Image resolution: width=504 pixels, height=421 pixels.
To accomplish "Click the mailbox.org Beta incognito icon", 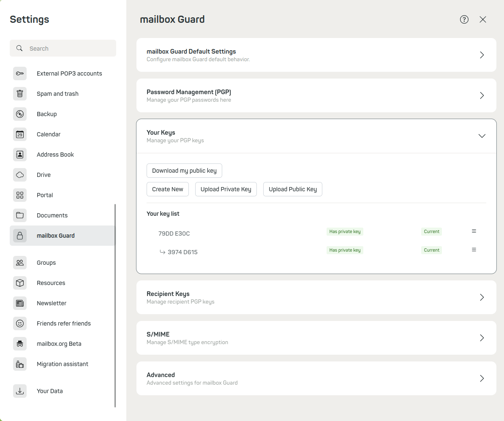I will pyautogui.click(x=20, y=344).
